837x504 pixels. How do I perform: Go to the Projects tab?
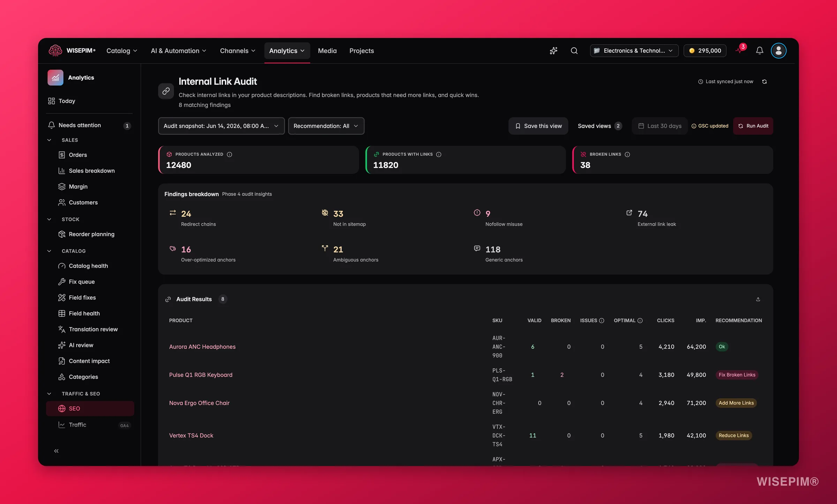362,51
